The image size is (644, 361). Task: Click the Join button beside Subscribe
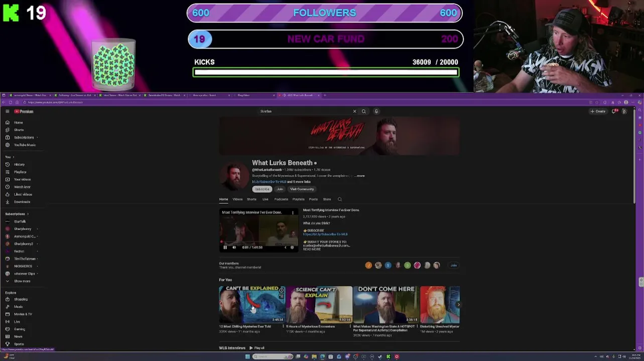(x=280, y=189)
